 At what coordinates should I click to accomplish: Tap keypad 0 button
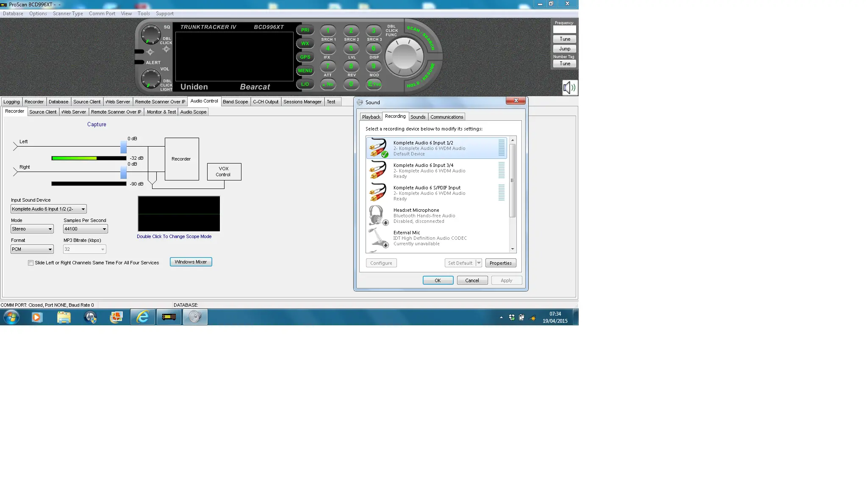click(351, 84)
